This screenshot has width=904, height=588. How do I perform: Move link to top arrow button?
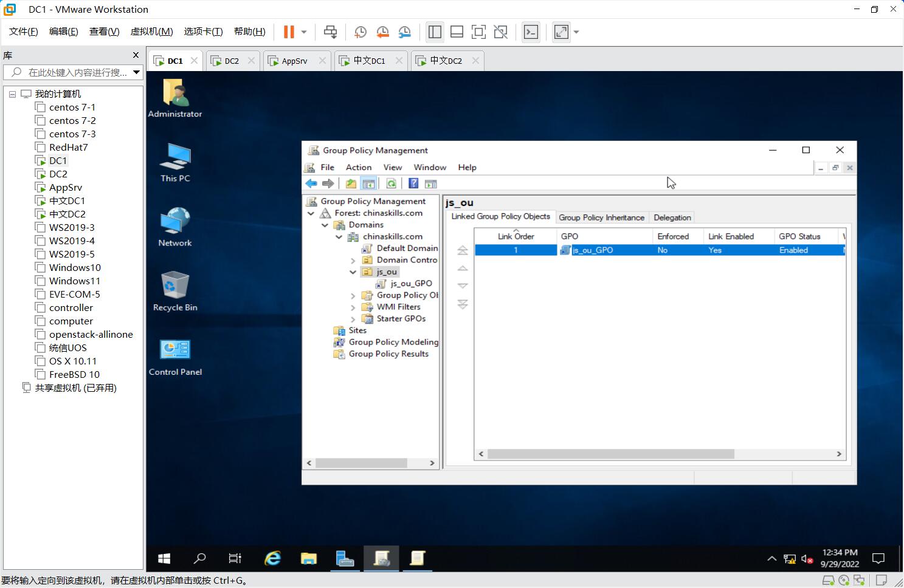click(x=463, y=250)
